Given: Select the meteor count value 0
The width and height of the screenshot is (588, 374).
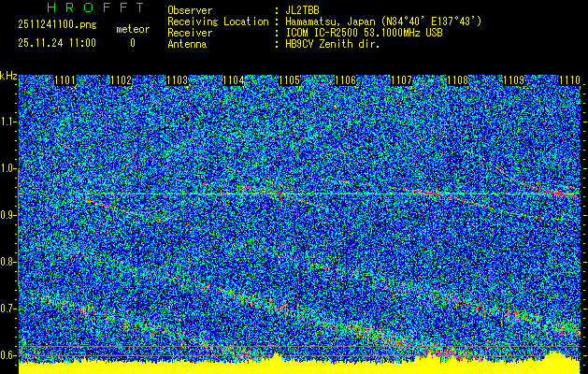Looking at the screenshot, I should pos(132,43).
